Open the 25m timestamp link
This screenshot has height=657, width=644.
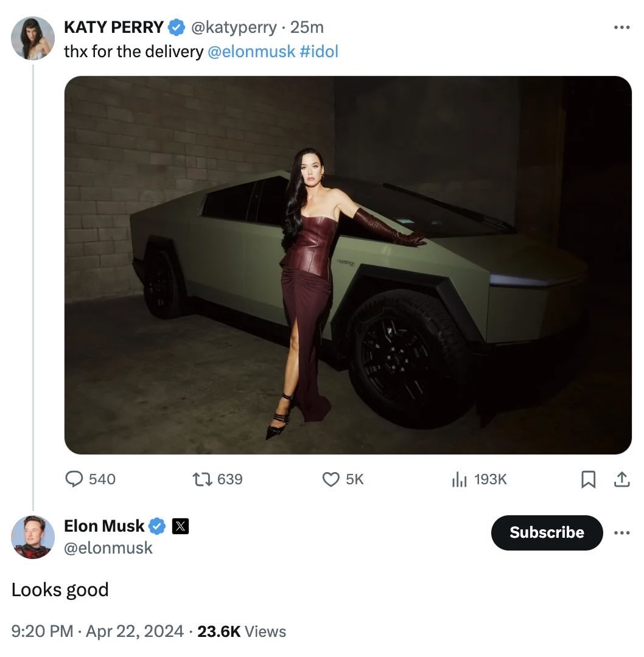pyautogui.click(x=307, y=27)
